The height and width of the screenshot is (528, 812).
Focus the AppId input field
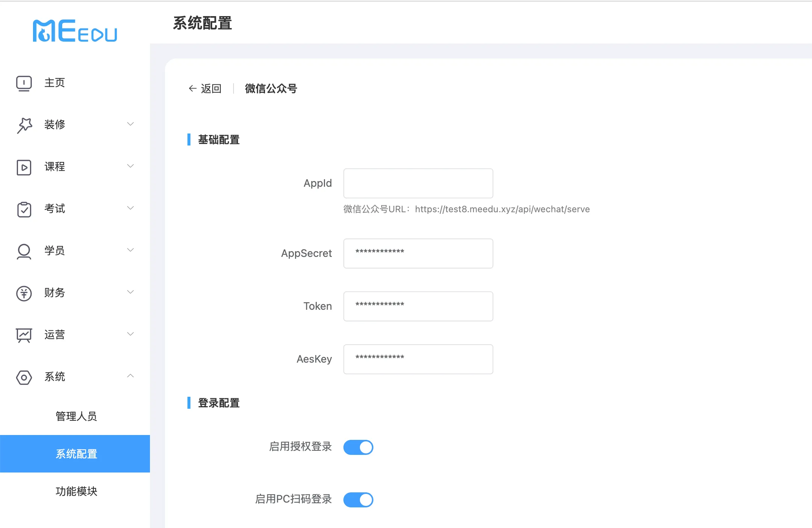tap(418, 183)
